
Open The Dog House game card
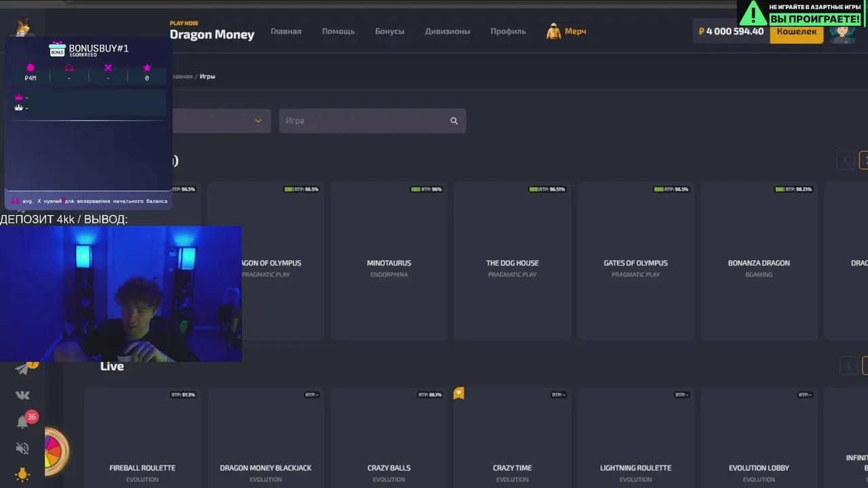[x=513, y=261]
